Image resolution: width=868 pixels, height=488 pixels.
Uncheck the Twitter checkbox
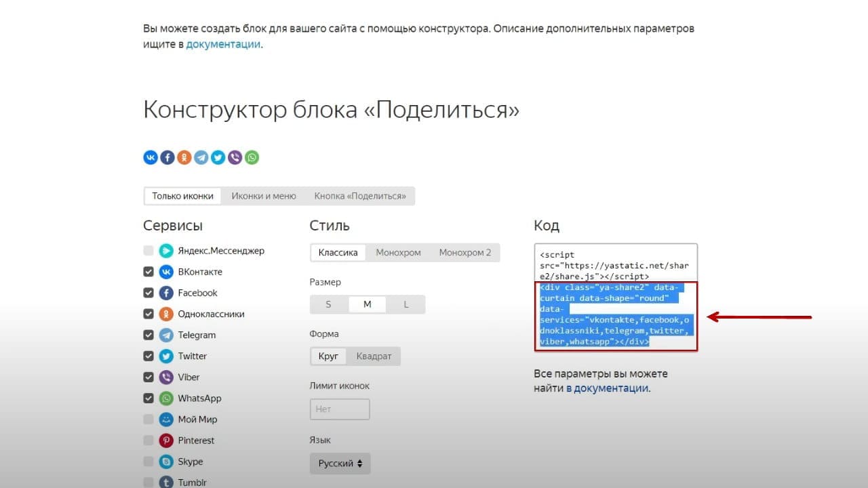149,356
